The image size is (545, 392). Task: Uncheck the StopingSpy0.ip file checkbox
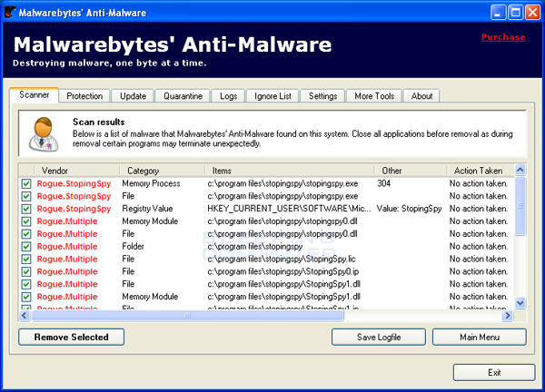tap(26, 271)
